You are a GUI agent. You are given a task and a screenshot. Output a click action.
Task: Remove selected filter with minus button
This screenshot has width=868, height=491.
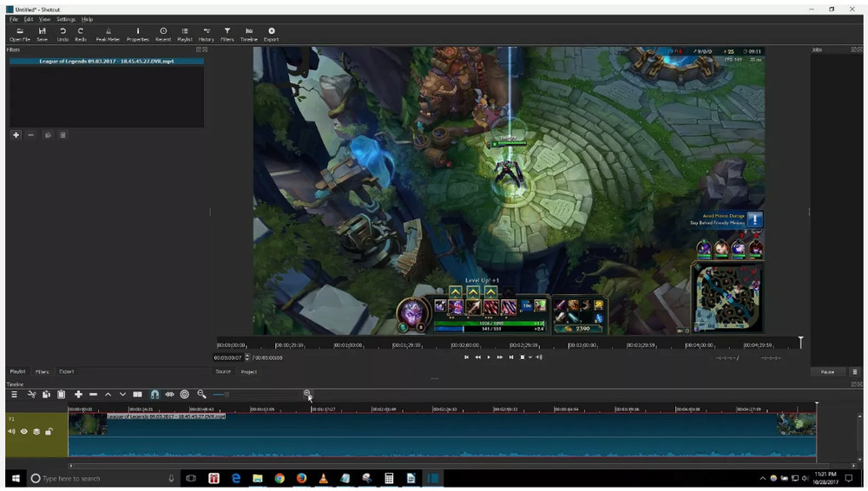(31, 134)
